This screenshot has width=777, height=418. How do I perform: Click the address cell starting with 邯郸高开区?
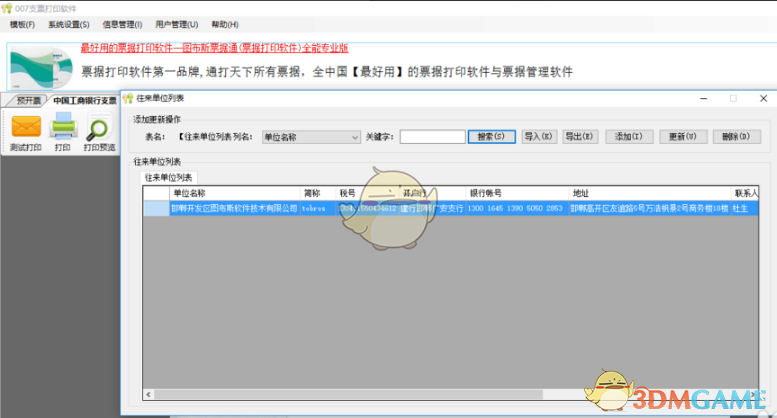[649, 209]
